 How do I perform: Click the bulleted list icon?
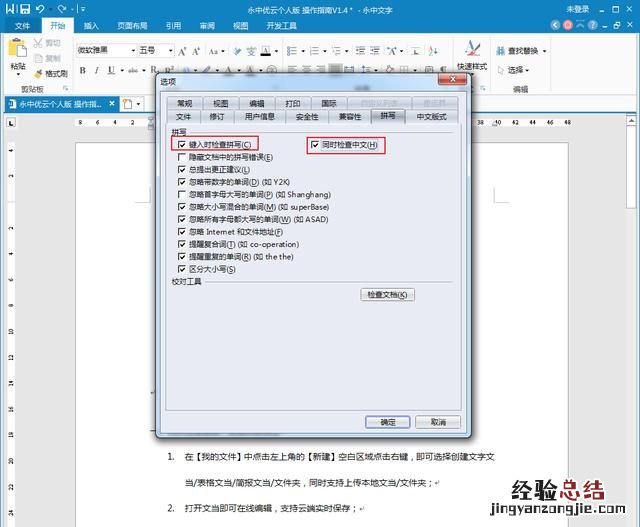pos(291,51)
